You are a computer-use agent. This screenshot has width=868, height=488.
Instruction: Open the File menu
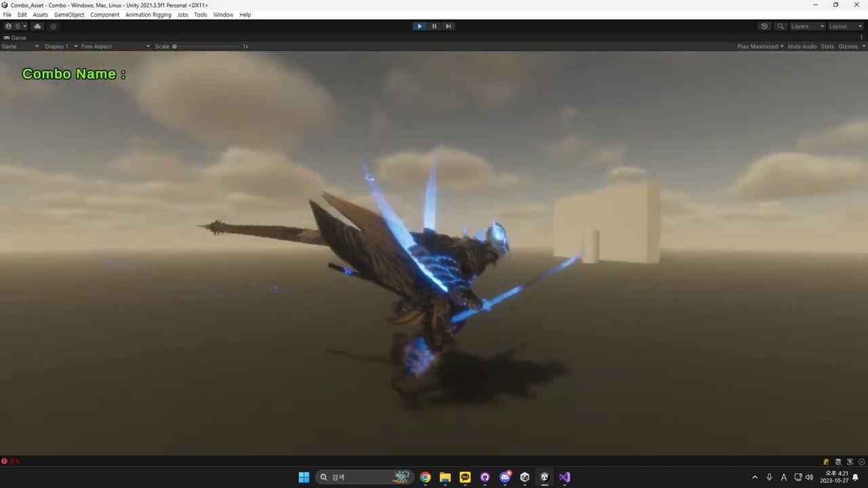pos(7,15)
